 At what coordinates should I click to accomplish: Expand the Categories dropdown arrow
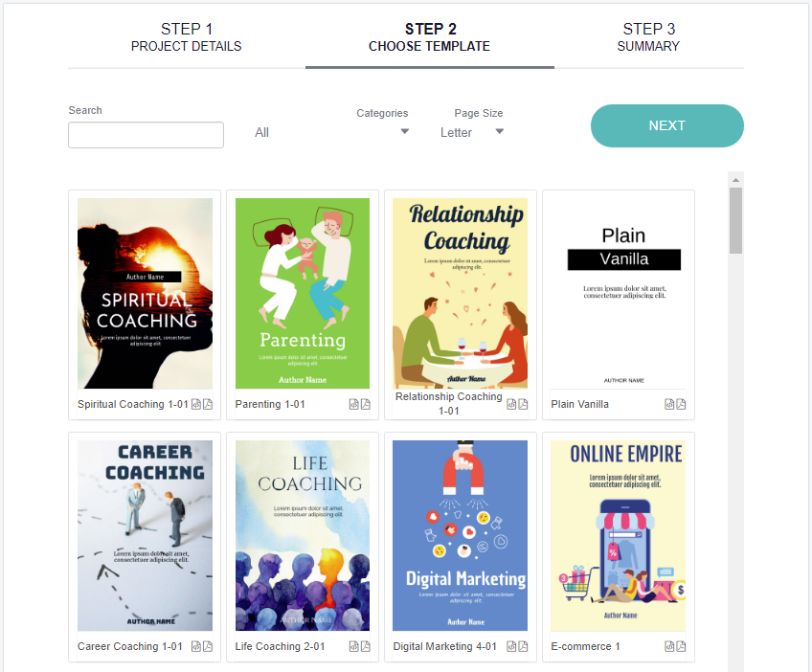tap(405, 131)
